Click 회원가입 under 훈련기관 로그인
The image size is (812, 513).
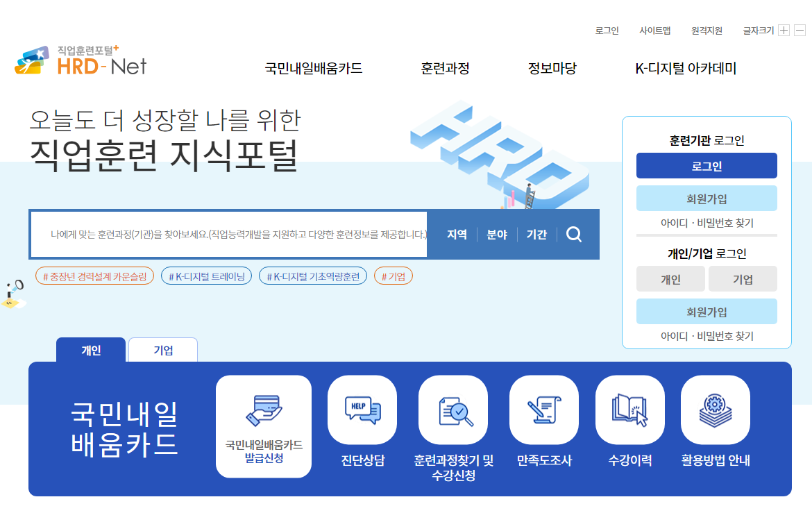[707, 199]
